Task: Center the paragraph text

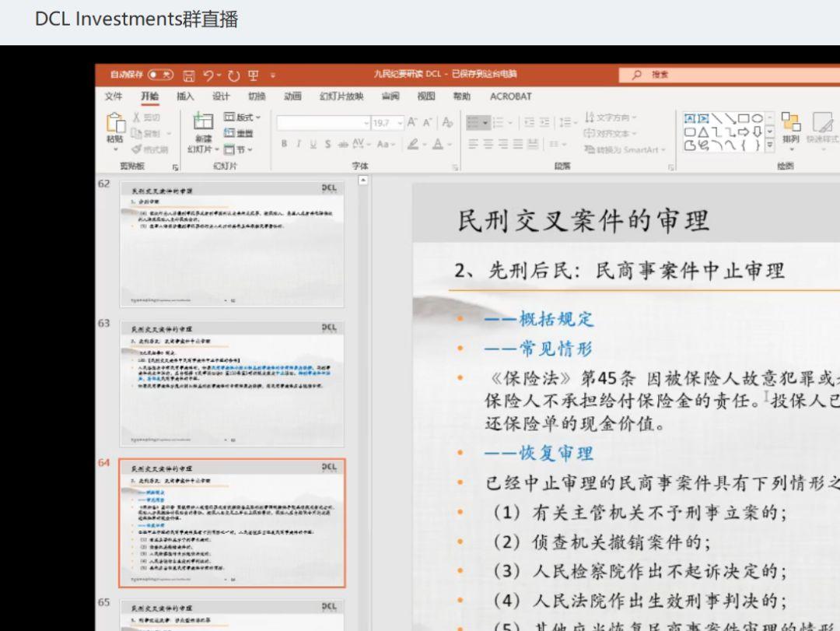Action: pos(488,144)
